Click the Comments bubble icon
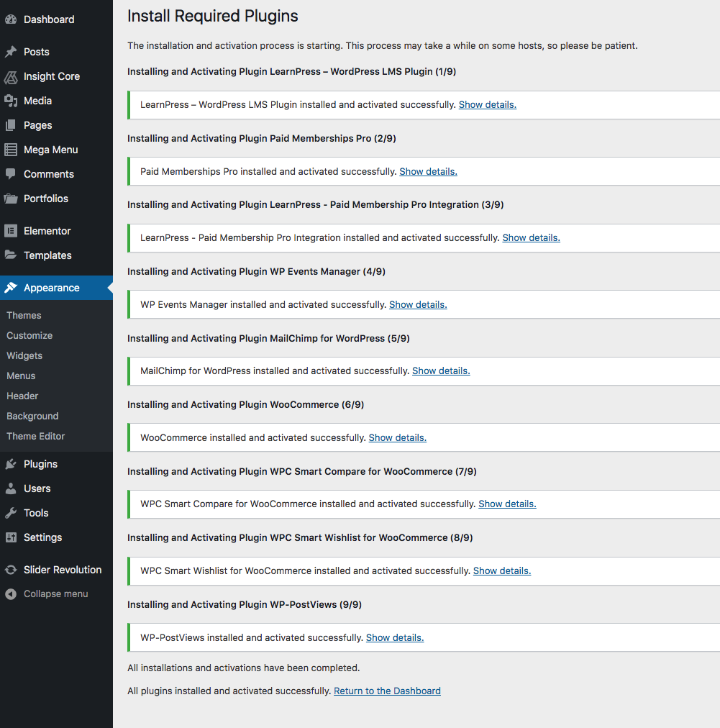Image resolution: width=720 pixels, height=728 pixels. pos(11,173)
